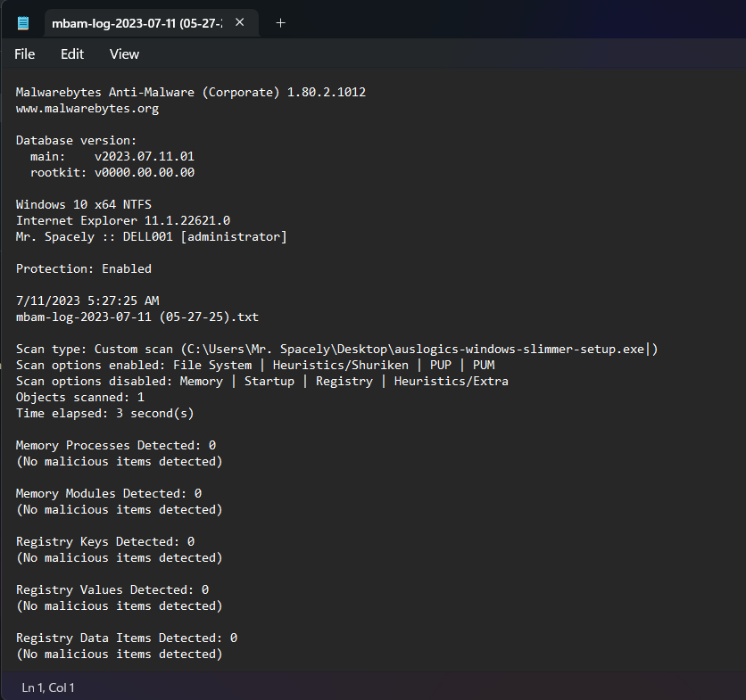Add a new tab with plus button
Viewport: 746px width, 700px height.
(x=281, y=23)
